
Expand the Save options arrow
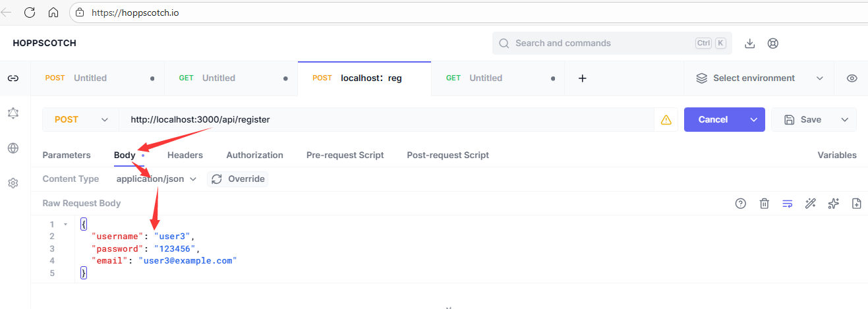[845, 120]
